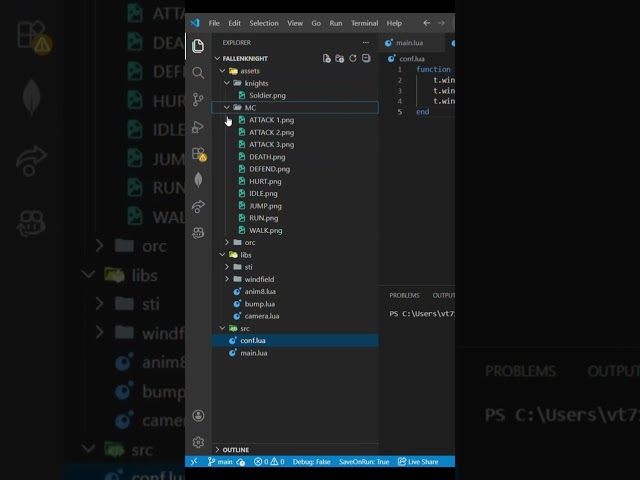Switch to the PROBLEMS panel tab
Image resolution: width=640 pixels, height=480 pixels.
(404, 295)
